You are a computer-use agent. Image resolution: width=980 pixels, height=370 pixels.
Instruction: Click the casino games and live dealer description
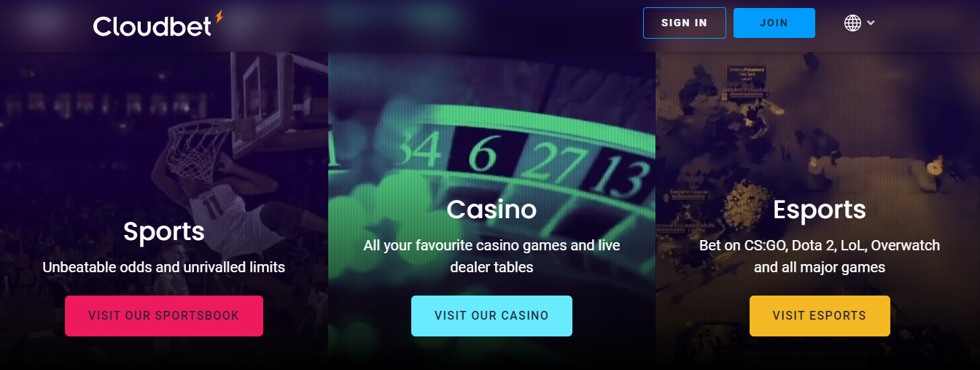pos(491,256)
